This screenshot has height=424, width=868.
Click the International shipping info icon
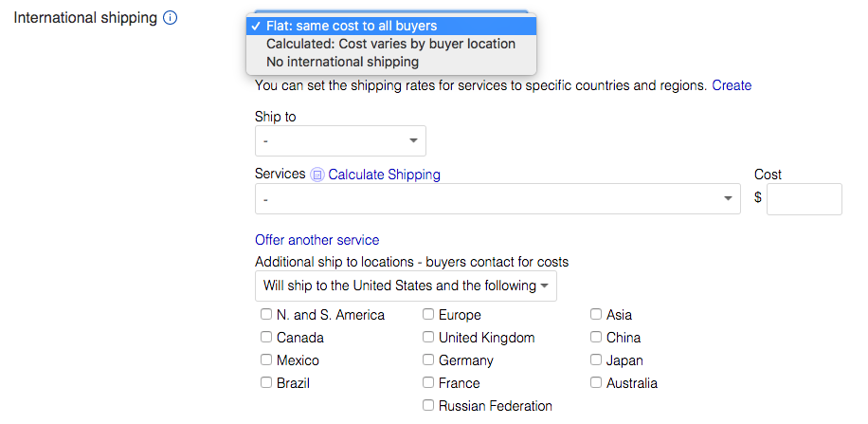[x=170, y=18]
